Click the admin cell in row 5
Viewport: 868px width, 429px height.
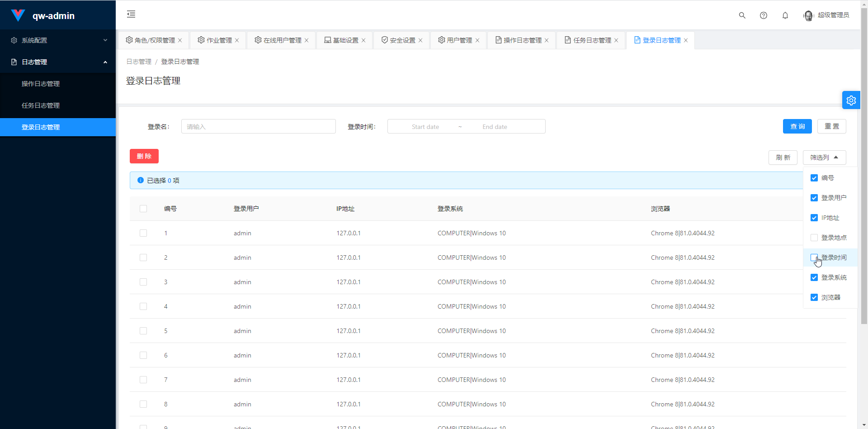(x=242, y=331)
